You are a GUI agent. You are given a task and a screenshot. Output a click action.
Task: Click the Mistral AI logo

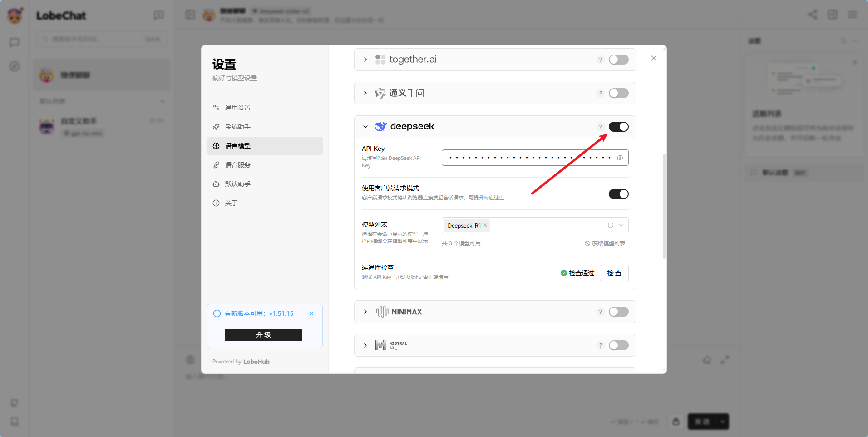(380, 345)
